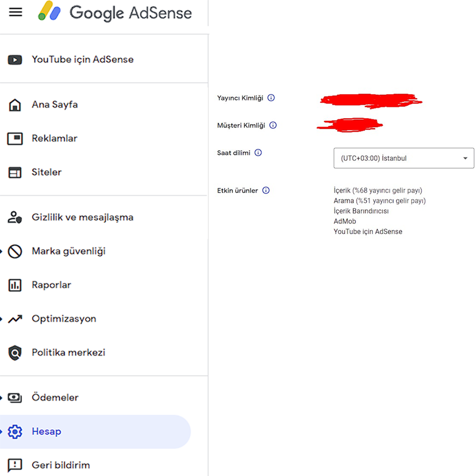Screen dimensions: 476x476
Task: Click info icon next to Müşteri Kimliği
Action: click(x=273, y=125)
